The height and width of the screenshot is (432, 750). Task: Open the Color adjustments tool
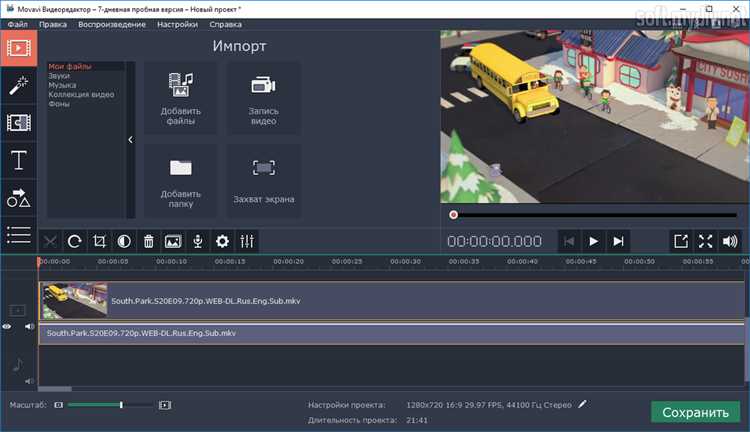click(x=124, y=241)
